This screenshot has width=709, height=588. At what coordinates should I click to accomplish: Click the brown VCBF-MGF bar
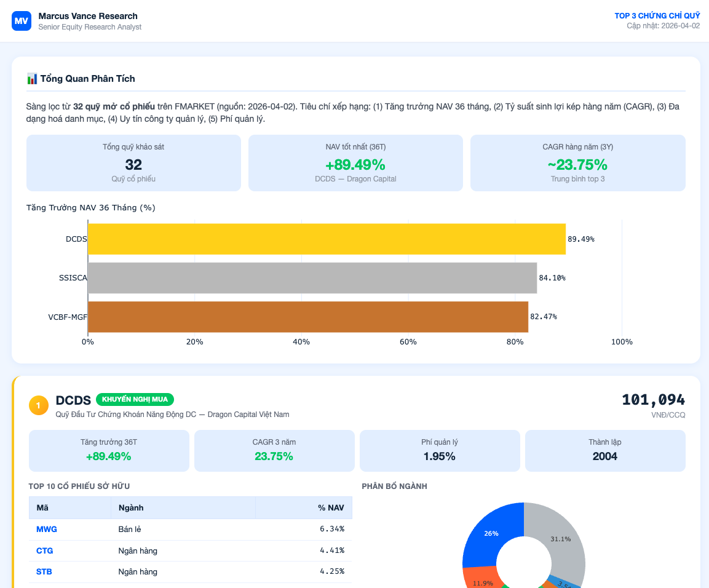coord(307,317)
